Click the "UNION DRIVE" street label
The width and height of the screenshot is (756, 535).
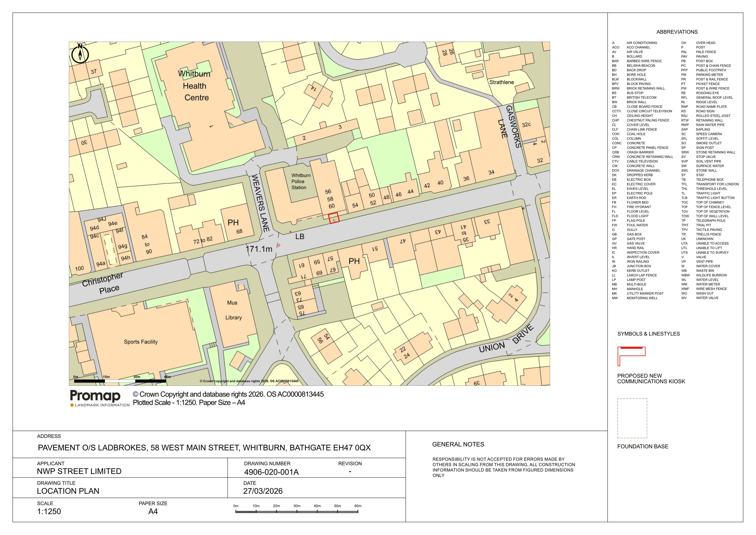coord(506,339)
